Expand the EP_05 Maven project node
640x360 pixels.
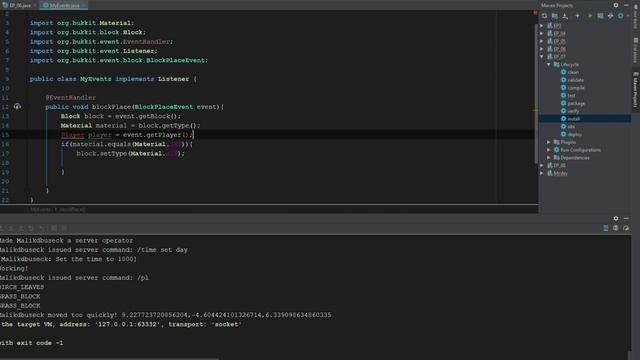(x=542, y=41)
